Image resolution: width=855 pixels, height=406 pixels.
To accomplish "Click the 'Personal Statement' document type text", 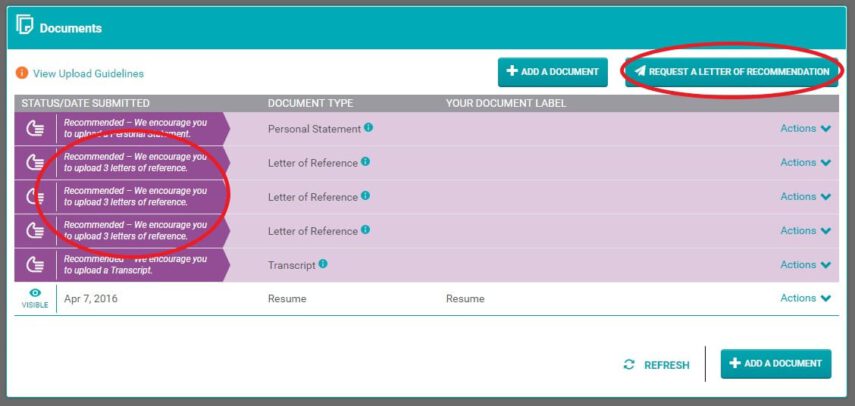I will [x=315, y=129].
